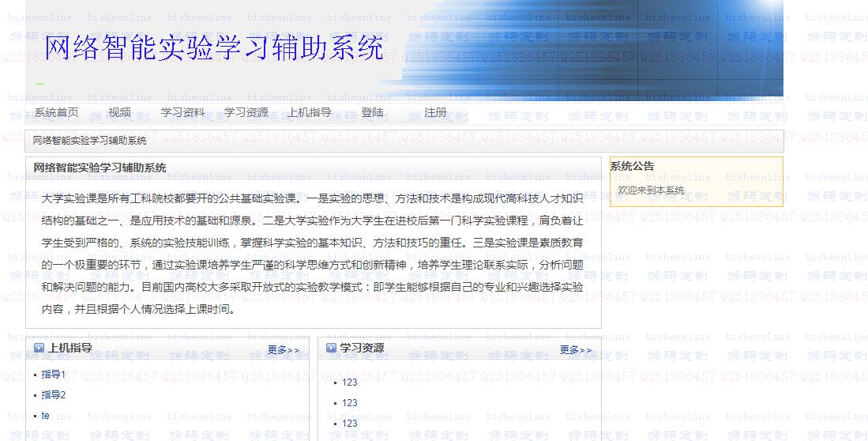
Task: Click the bold 网络智能实验学习辅助系统 article heading
Action: tap(100, 168)
